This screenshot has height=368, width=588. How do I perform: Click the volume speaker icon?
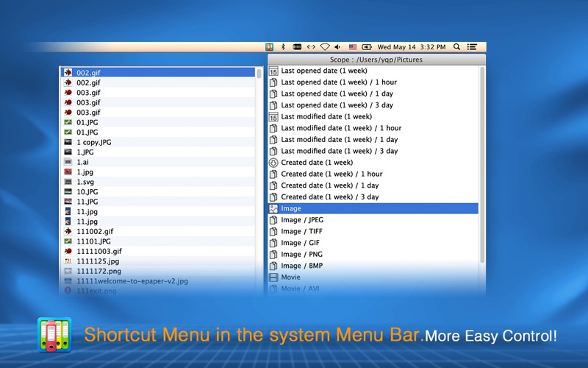338,46
